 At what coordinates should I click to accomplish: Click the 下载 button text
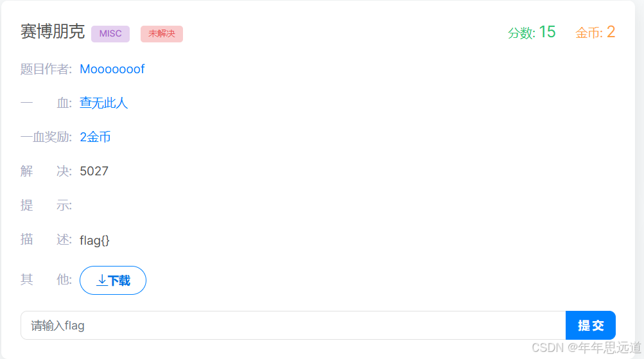click(x=119, y=281)
